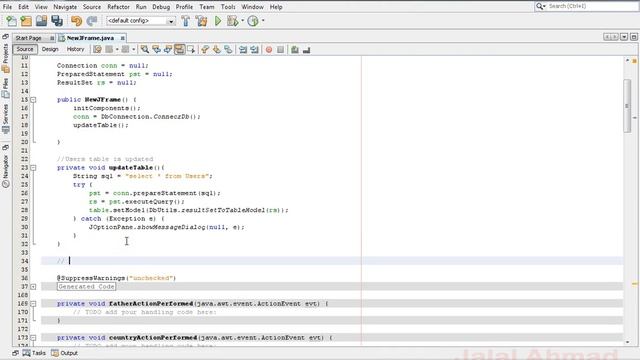Open the Debug menu
Image resolution: width=640 pixels, height=360 pixels.
coord(161,7)
